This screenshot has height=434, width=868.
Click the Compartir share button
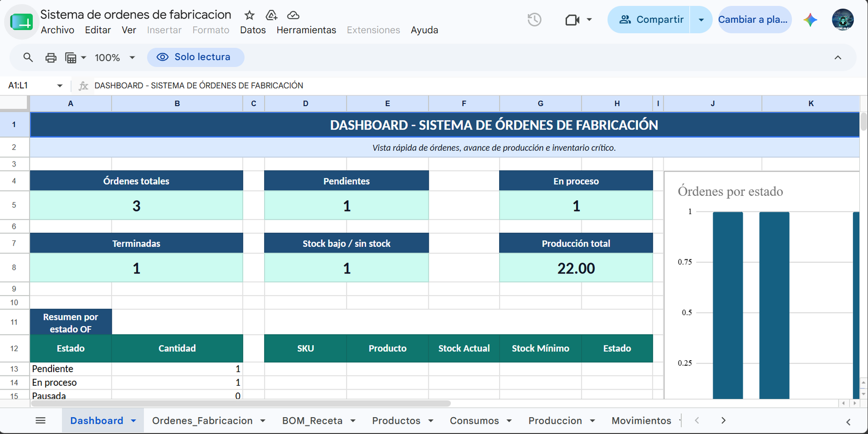(649, 20)
